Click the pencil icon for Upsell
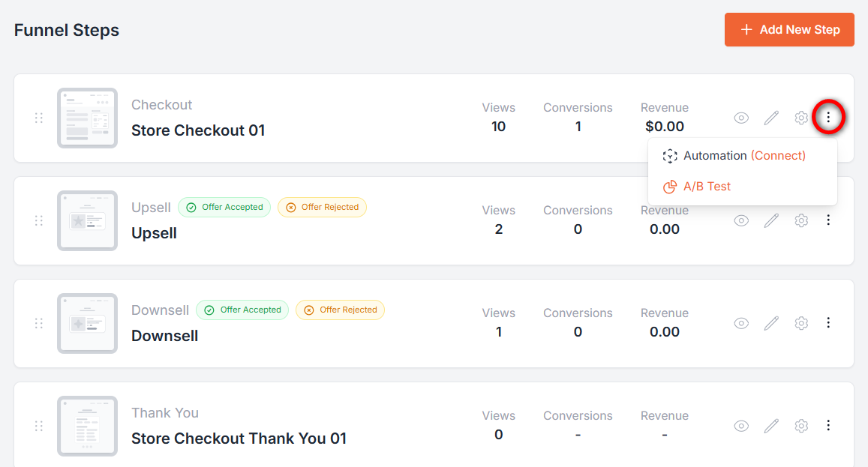The width and height of the screenshot is (868, 467). click(771, 221)
